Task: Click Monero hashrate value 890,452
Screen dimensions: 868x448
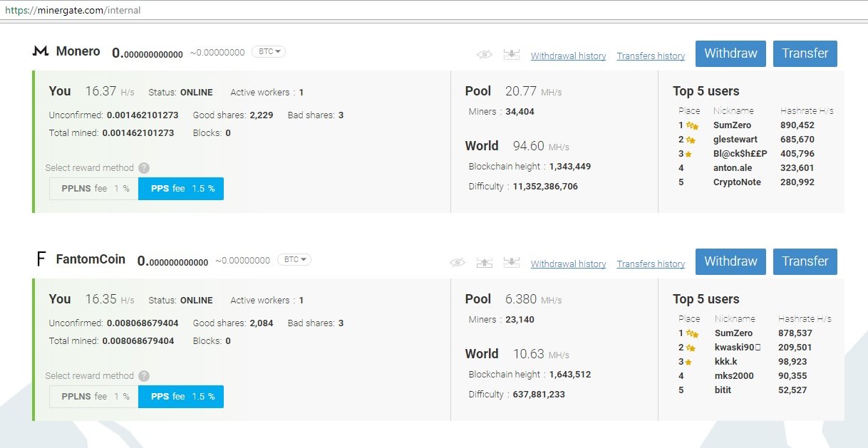Action: pos(797,125)
